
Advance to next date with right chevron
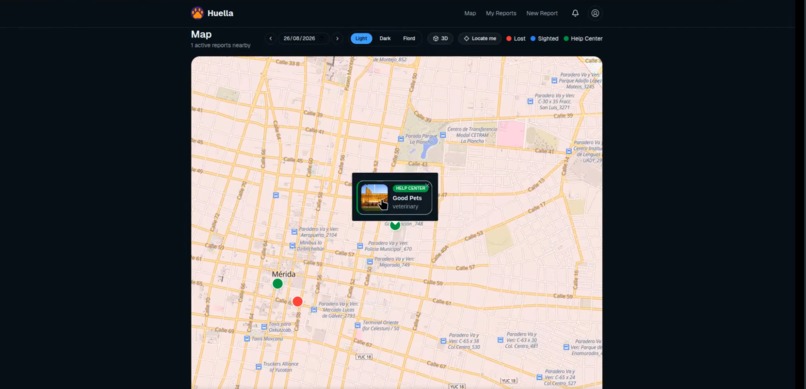pos(337,39)
